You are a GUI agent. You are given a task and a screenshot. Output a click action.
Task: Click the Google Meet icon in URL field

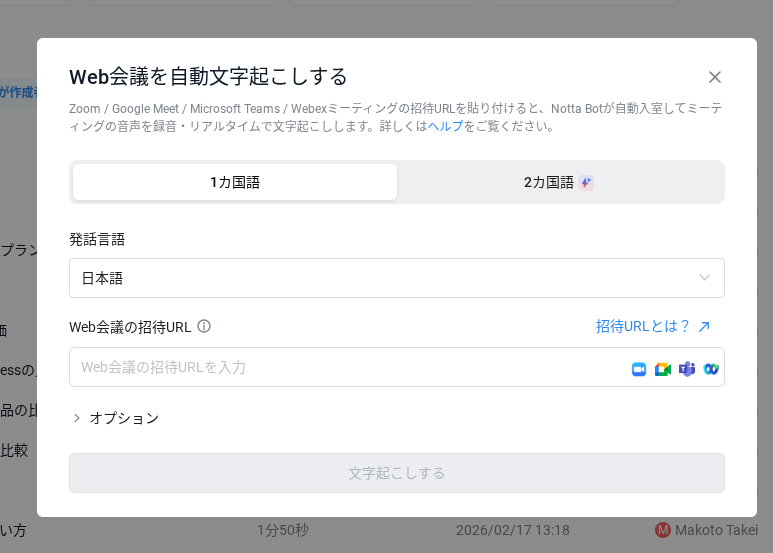tap(662, 369)
